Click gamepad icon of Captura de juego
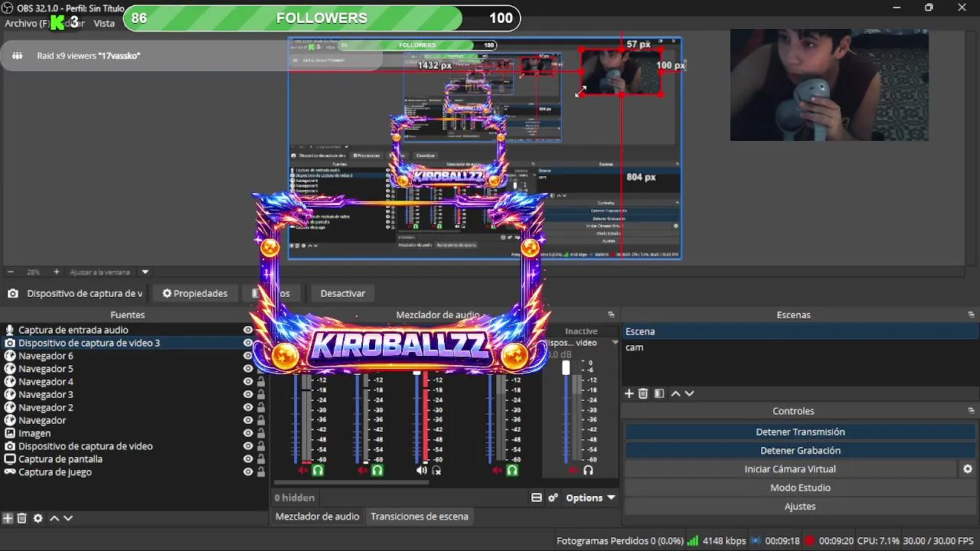 tap(10, 471)
